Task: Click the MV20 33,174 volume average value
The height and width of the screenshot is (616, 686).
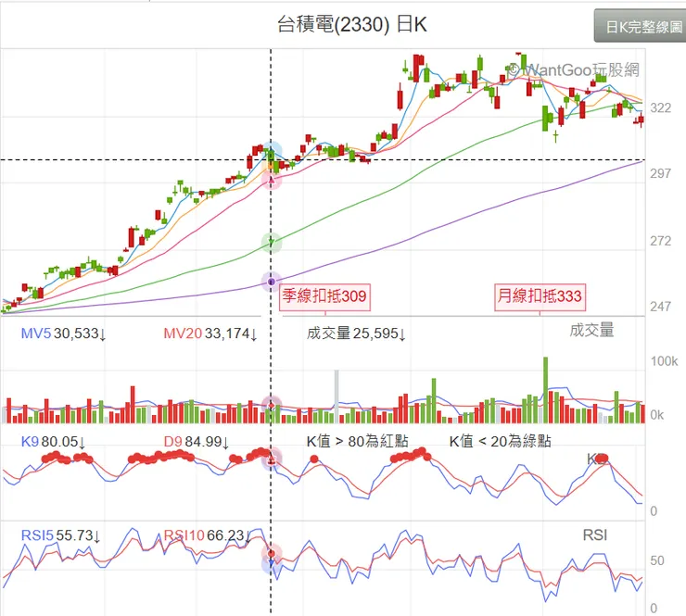Action: tap(210, 333)
